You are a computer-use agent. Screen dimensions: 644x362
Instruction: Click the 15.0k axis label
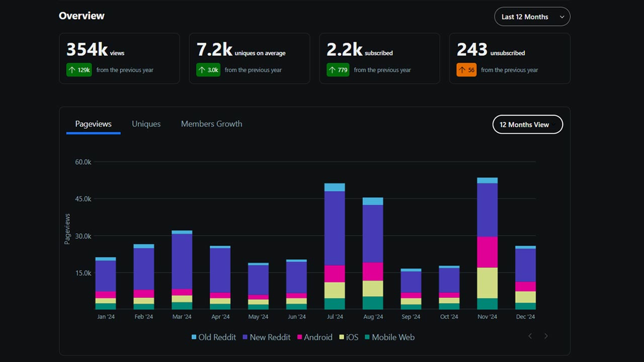[83, 273]
